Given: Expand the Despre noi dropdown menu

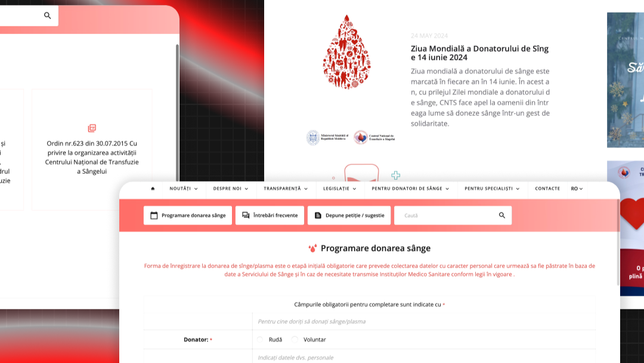Looking at the screenshot, I should click(x=230, y=189).
